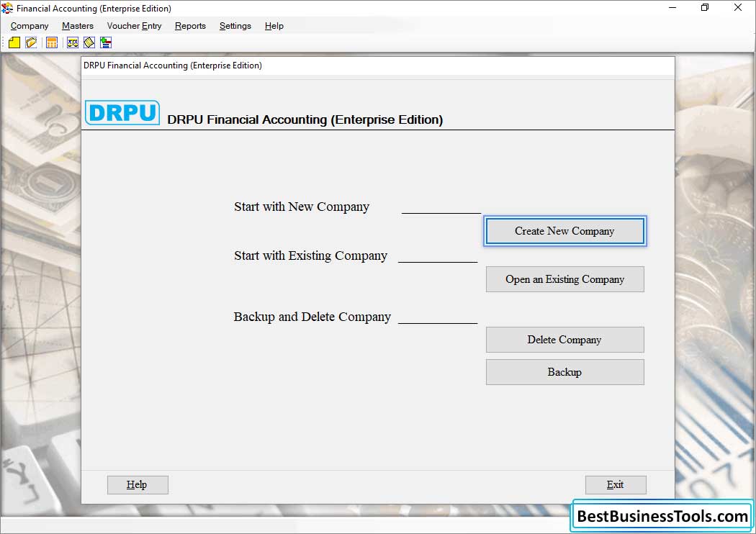Click Open an Existing Company button

point(564,279)
